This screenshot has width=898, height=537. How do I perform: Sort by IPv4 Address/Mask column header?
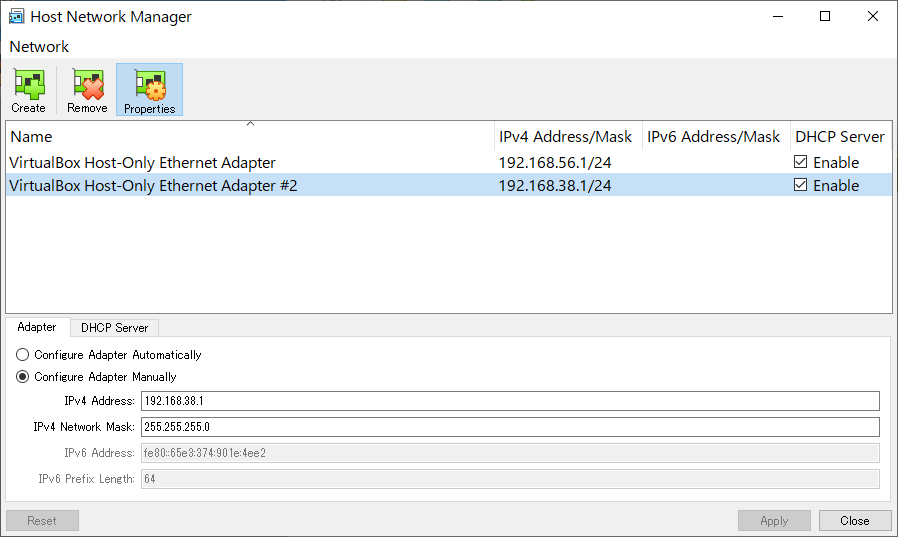[x=568, y=137]
